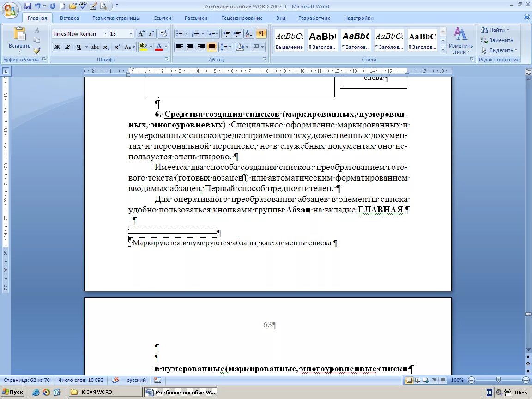Switch to Вставка tab

(69, 18)
